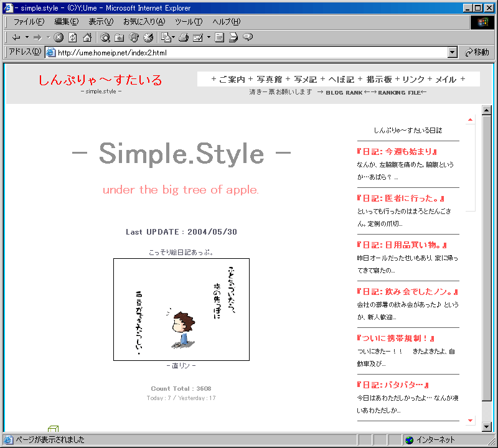Open the Media toolbar icon

(x=134, y=37)
